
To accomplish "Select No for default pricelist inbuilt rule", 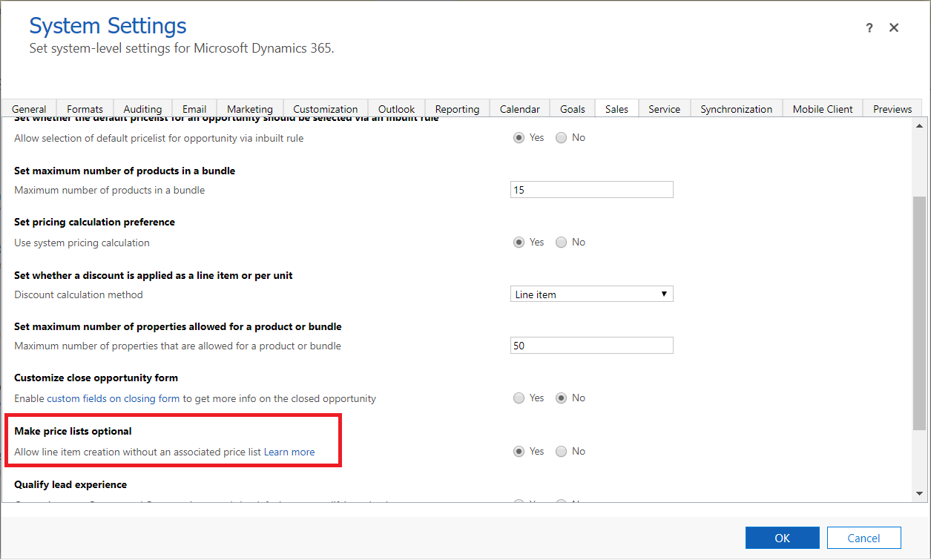I will [562, 138].
